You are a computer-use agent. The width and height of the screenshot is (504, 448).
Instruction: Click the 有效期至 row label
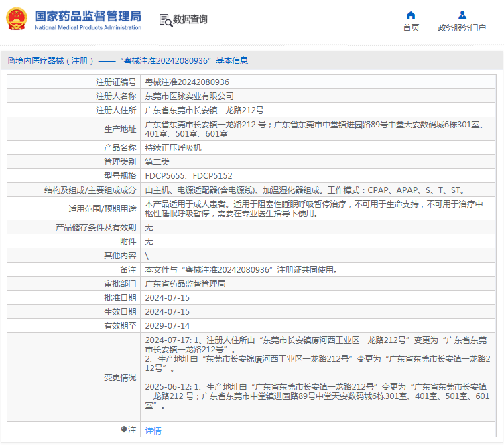click(120, 326)
